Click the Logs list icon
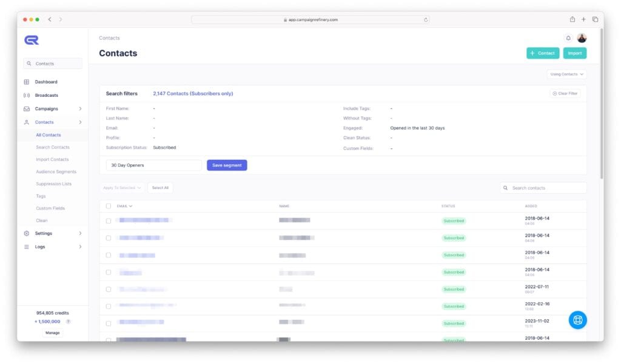This screenshot has height=364, width=621. [27, 247]
